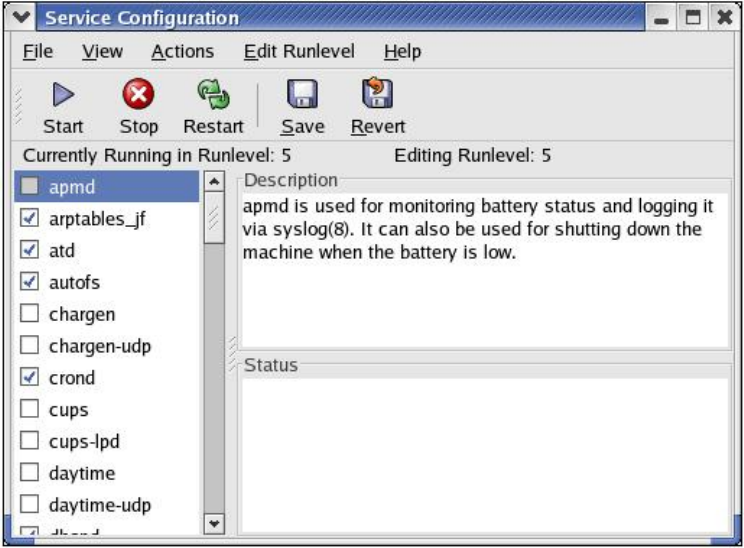744x548 pixels.
Task: Minimize the Service Configuration window
Action: (663, 19)
